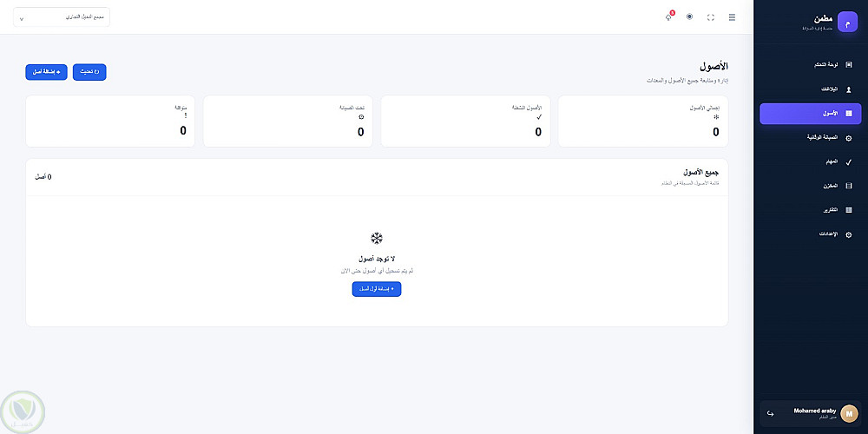
Task: Open the facility selector dropdown in the header
Action: click(x=62, y=17)
